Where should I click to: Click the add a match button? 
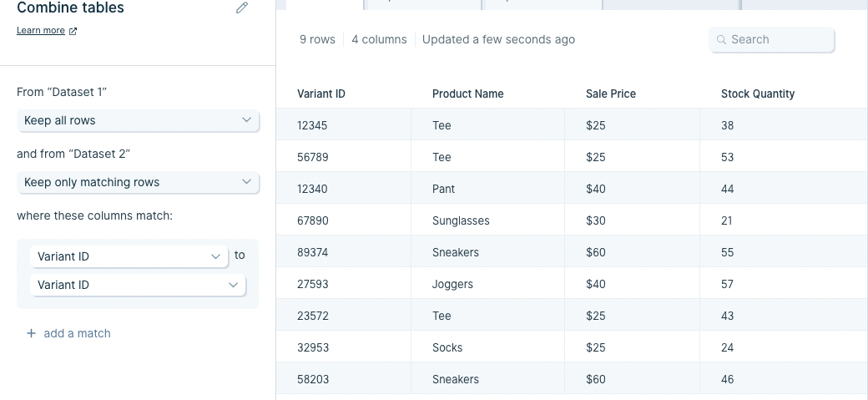point(68,333)
